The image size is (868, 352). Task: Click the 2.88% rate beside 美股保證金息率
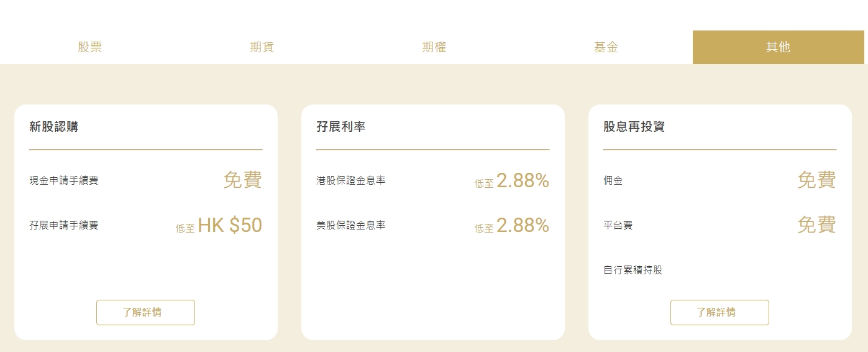pos(523,225)
